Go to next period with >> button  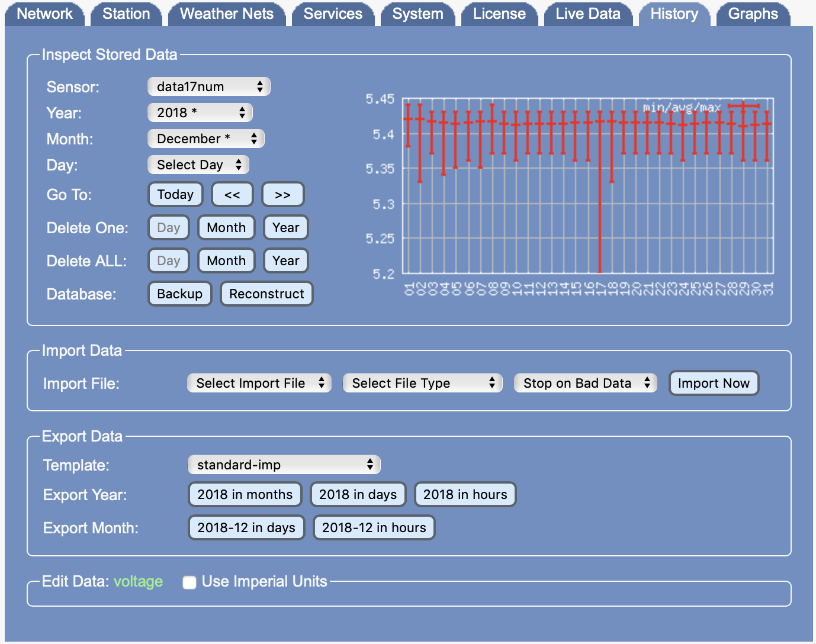(283, 194)
